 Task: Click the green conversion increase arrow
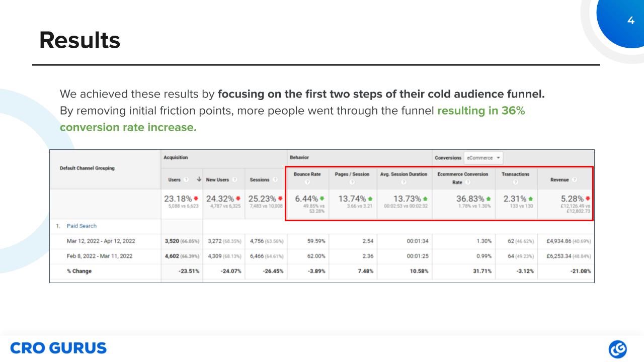point(488,199)
